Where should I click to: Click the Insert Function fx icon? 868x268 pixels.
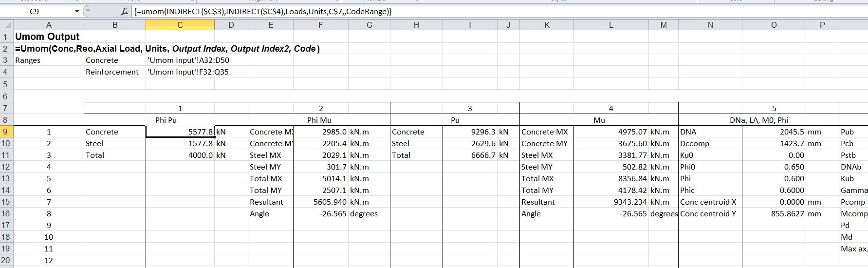[125, 11]
